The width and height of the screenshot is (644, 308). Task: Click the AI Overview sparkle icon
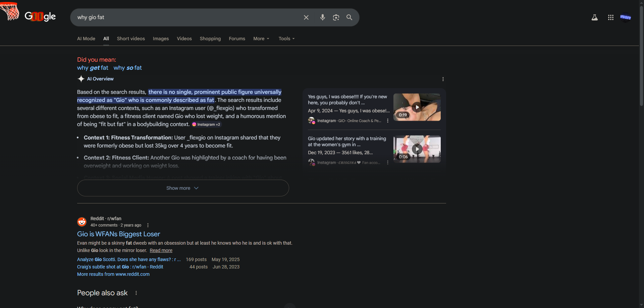pos(81,79)
